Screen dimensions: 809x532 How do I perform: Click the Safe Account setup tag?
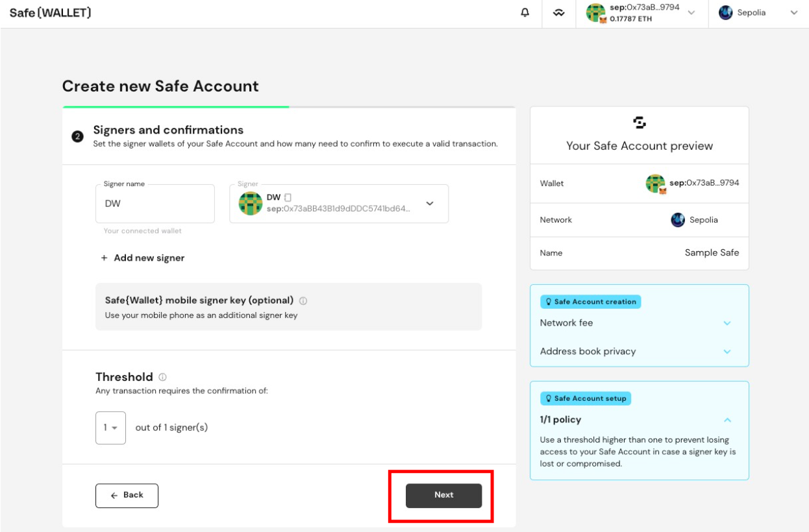(585, 398)
